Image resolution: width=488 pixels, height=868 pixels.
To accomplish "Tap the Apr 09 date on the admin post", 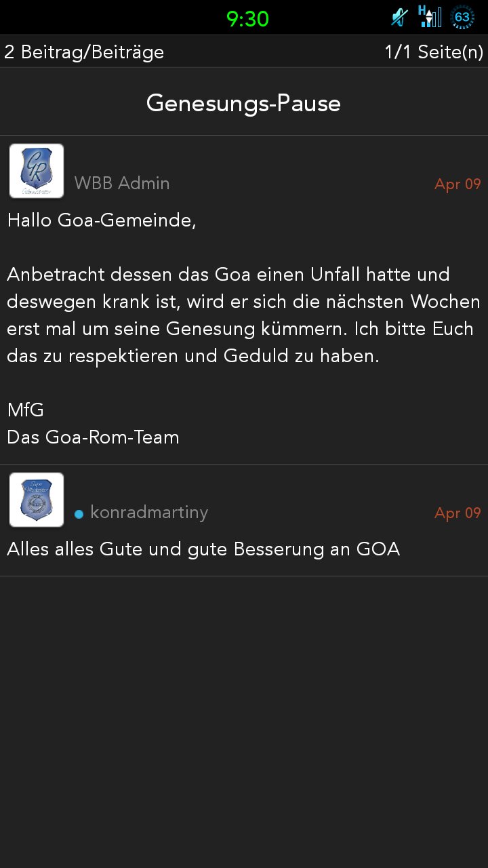I will click(457, 184).
